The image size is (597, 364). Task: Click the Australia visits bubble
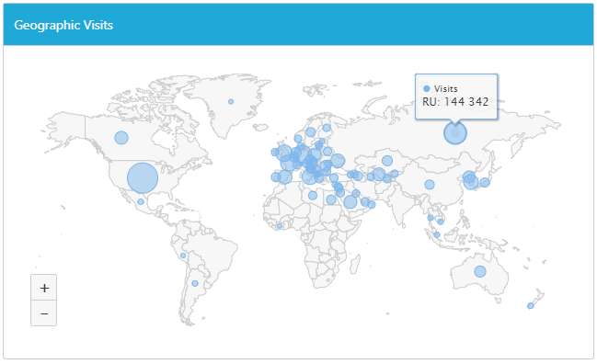480,271
